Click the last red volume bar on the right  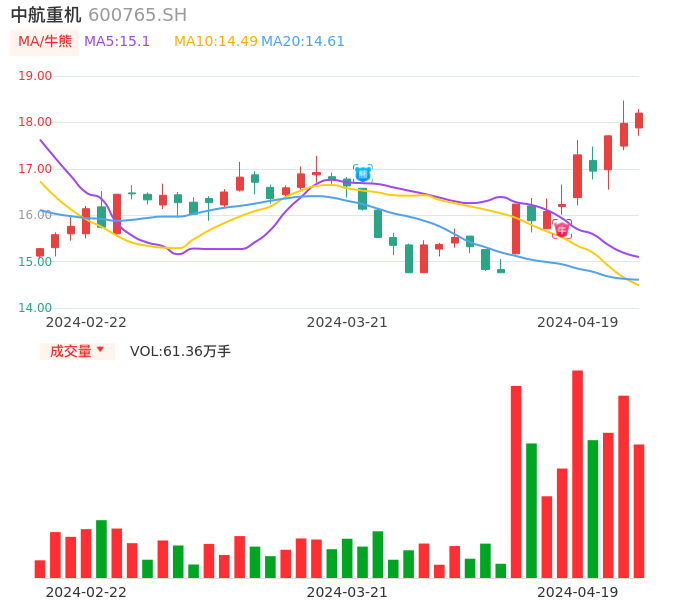pyautogui.click(x=639, y=511)
